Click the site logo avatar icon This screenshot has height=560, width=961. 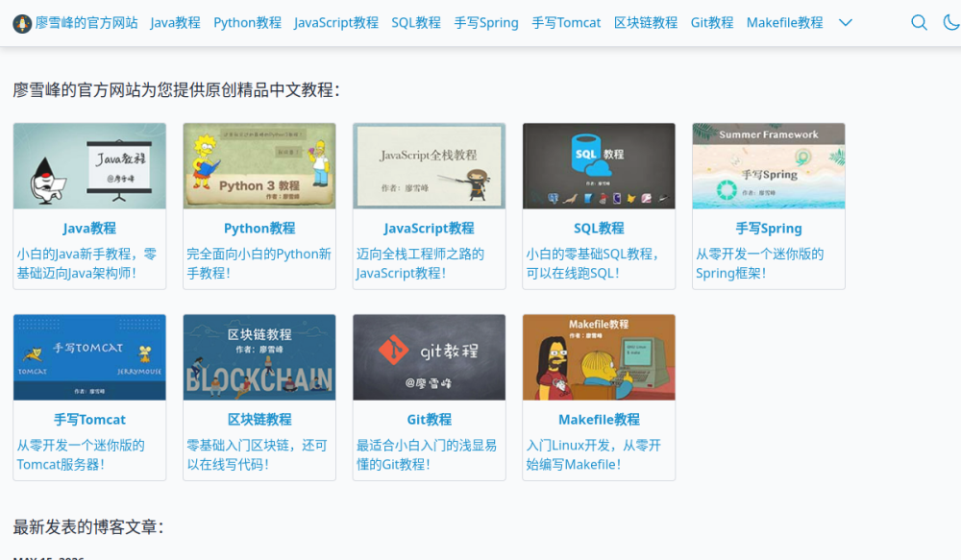pos(22,23)
